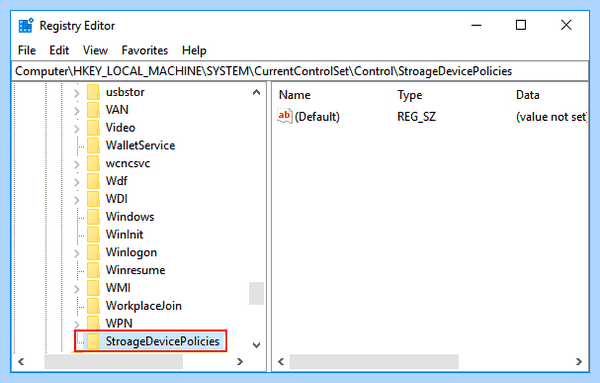Click the Wdf folder icon

tap(93, 181)
